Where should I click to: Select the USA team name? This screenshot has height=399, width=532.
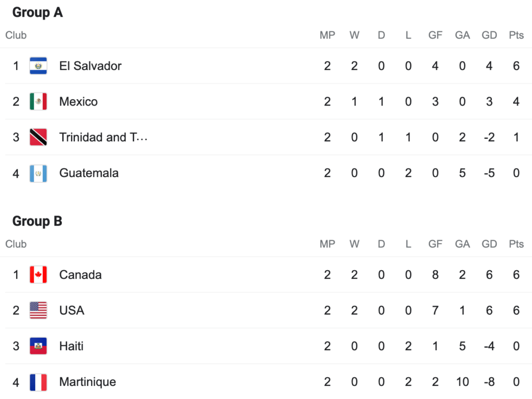pyautogui.click(x=72, y=311)
